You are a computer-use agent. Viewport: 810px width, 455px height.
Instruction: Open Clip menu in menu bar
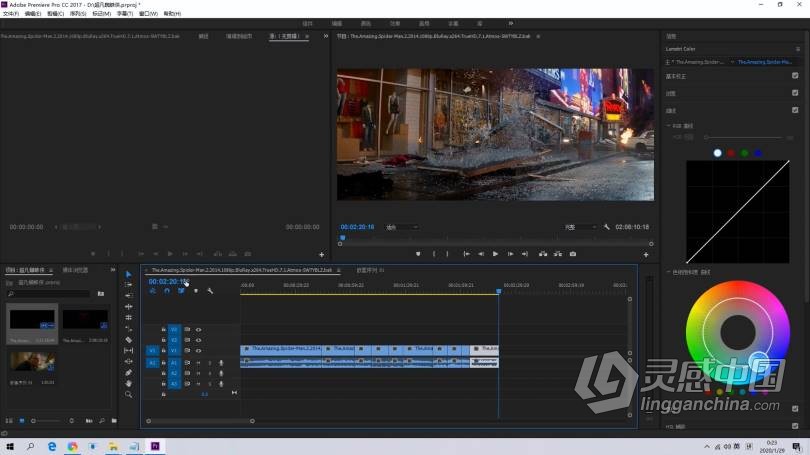[x=55, y=14]
